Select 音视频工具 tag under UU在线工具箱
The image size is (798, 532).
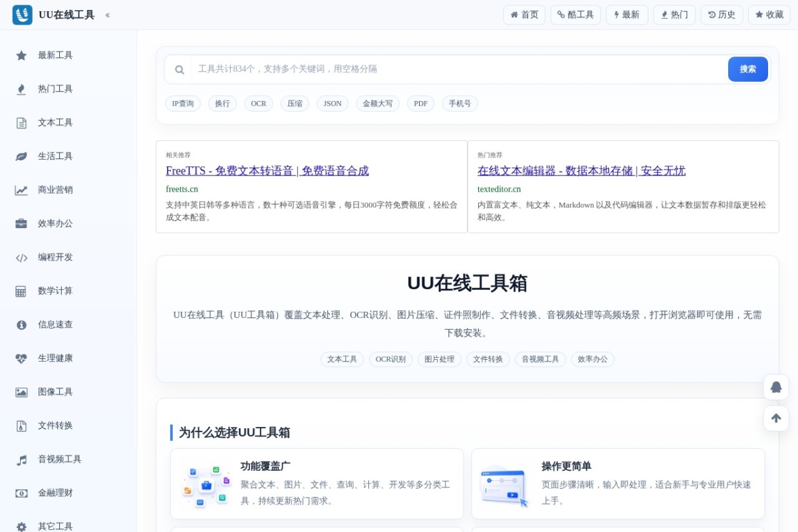tap(540, 359)
